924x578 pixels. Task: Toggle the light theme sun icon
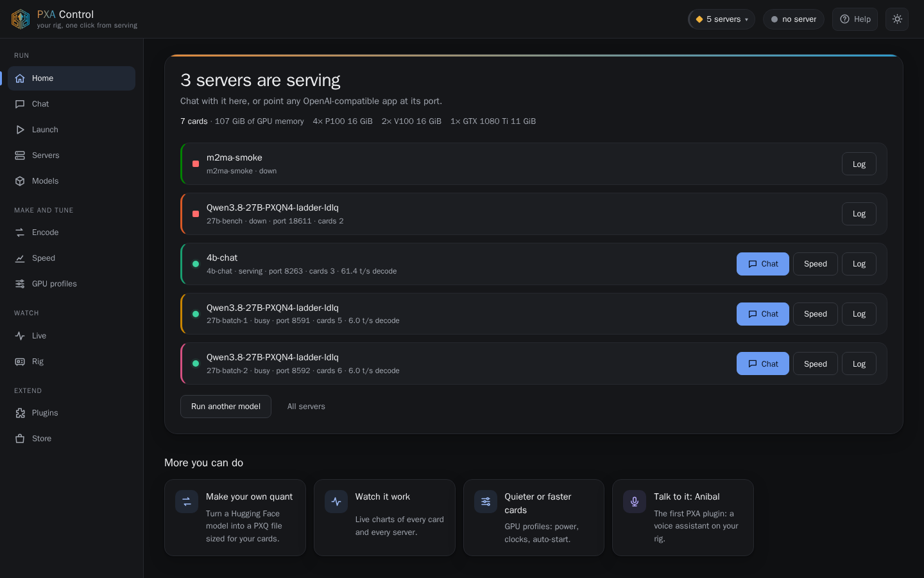[x=897, y=19]
